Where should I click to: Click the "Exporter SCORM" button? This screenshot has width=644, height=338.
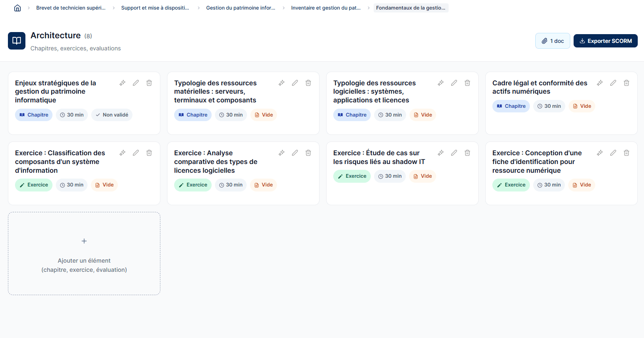(605, 41)
